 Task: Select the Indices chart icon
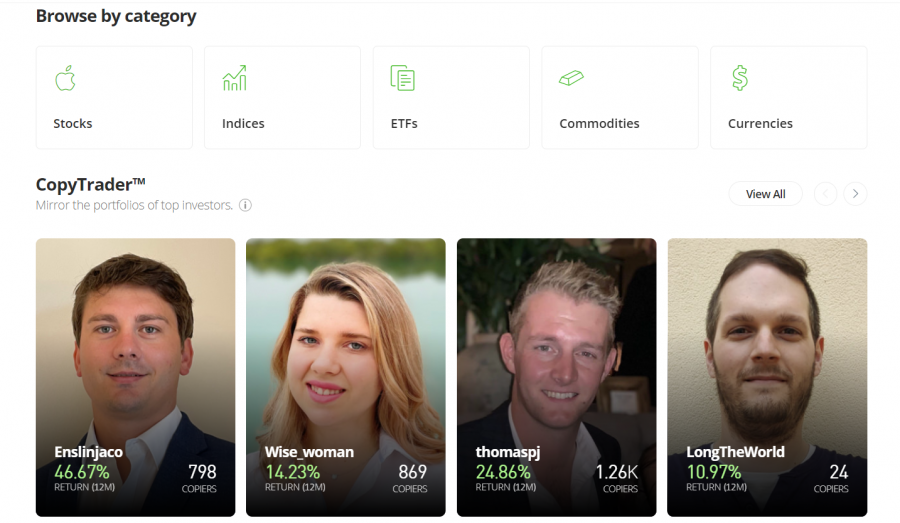pyautogui.click(x=235, y=78)
